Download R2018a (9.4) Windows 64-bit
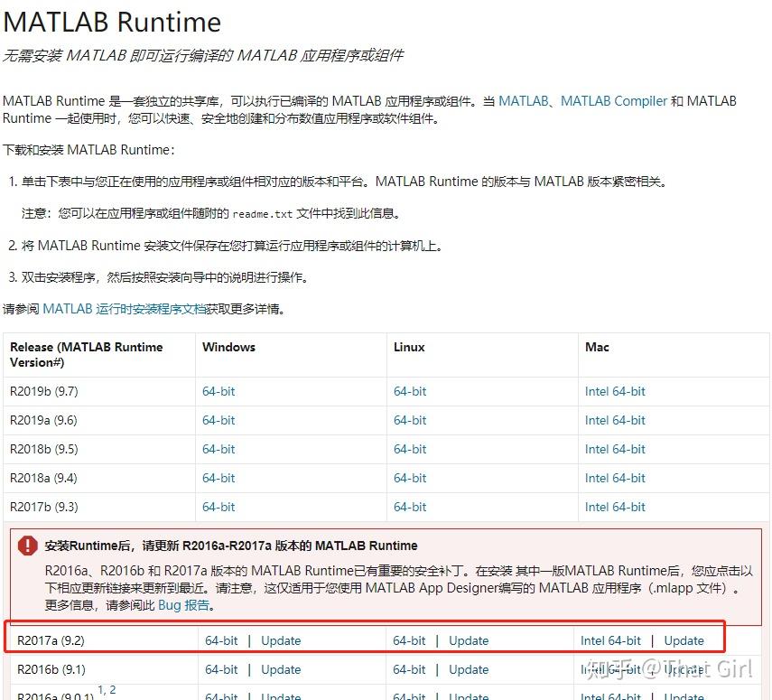 point(219,478)
